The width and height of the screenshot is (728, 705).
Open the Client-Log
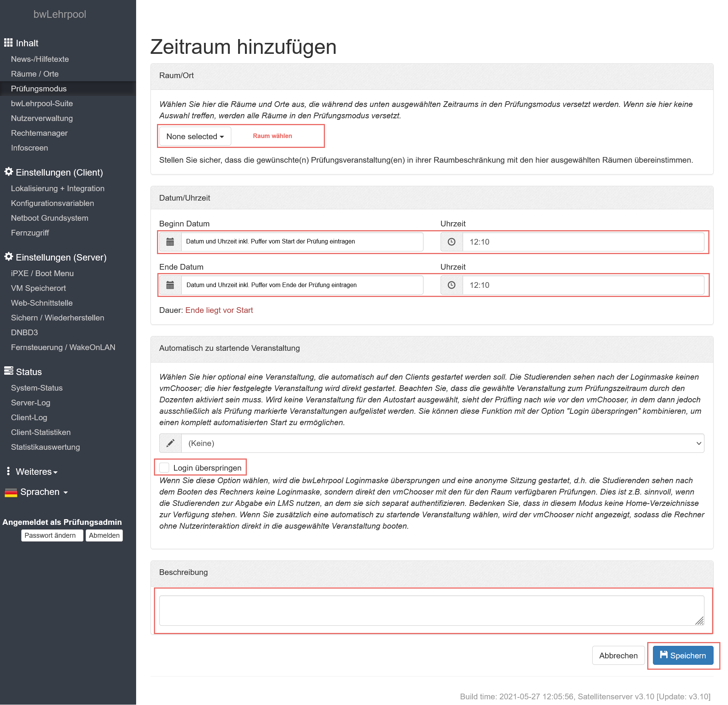tap(29, 418)
